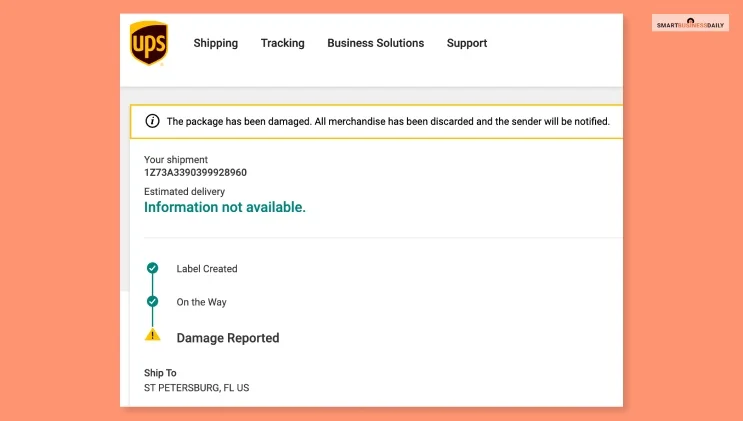Screen dimensions: 743x421
Task: Click the Estimated delivery label
Action: click(x=184, y=192)
